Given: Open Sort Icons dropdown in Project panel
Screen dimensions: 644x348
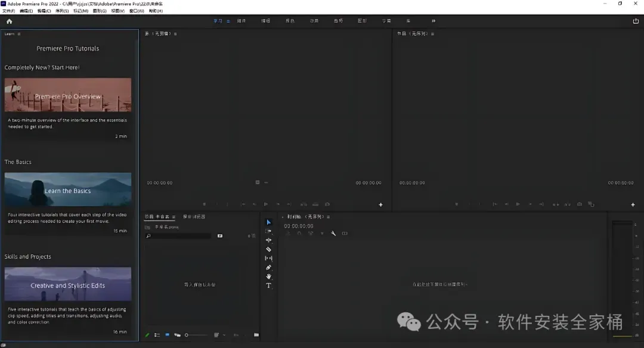Looking at the screenshot, I should click(218, 335).
